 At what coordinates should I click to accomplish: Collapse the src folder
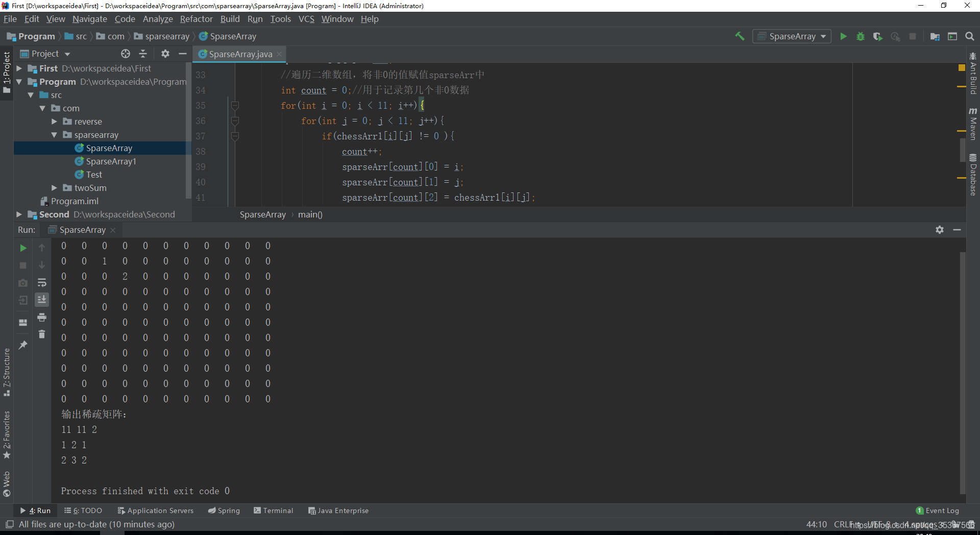[31, 95]
